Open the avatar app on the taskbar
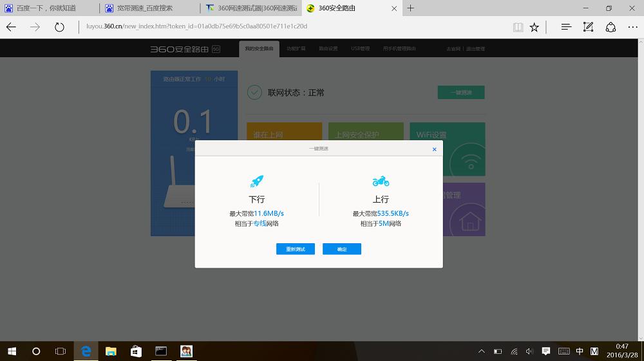 (x=187, y=351)
